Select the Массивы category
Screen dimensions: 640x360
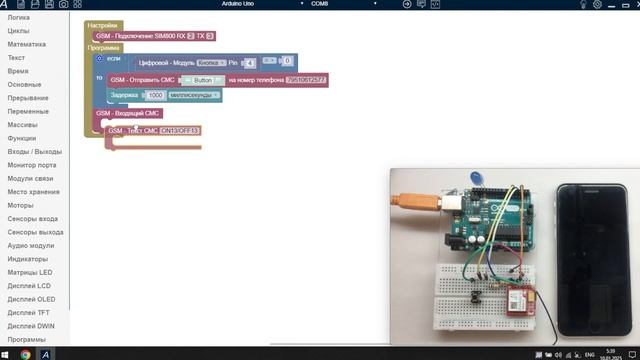pos(22,125)
